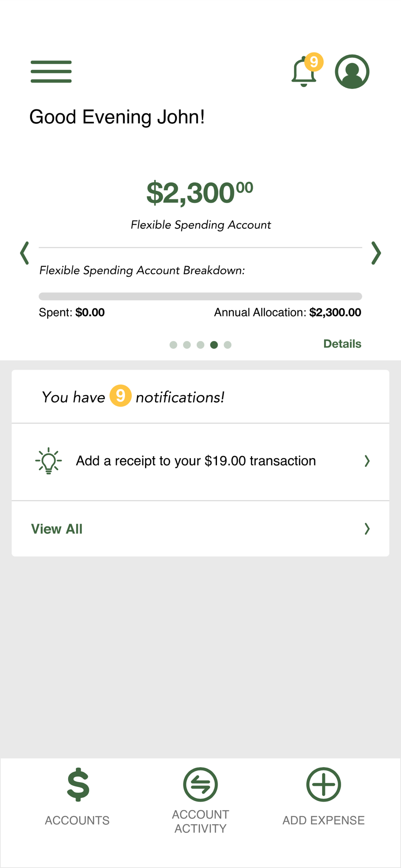Tap the dollar sign Accounts icon
The height and width of the screenshot is (868, 401).
tap(78, 785)
